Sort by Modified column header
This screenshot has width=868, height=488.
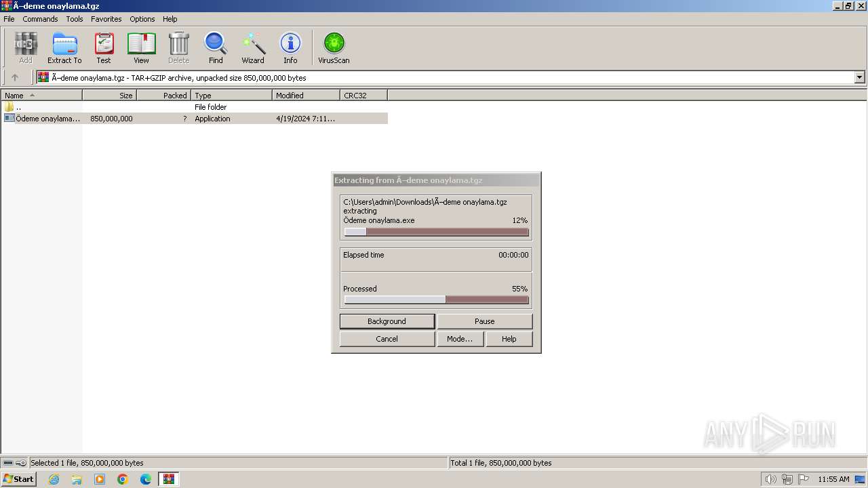click(306, 96)
